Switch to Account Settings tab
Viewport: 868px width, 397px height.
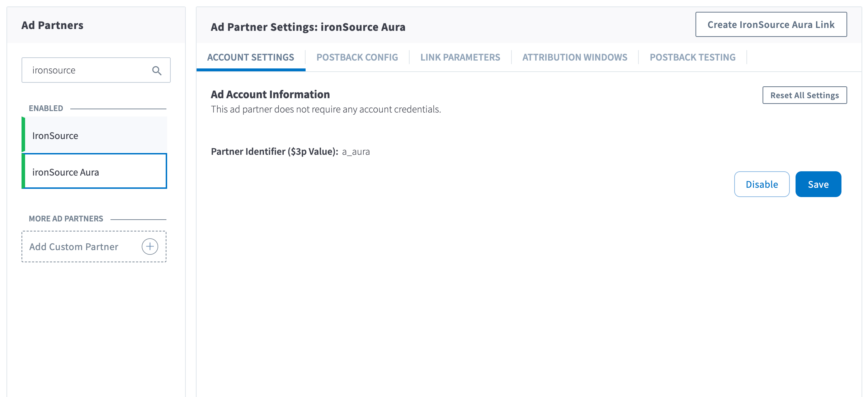(x=250, y=57)
